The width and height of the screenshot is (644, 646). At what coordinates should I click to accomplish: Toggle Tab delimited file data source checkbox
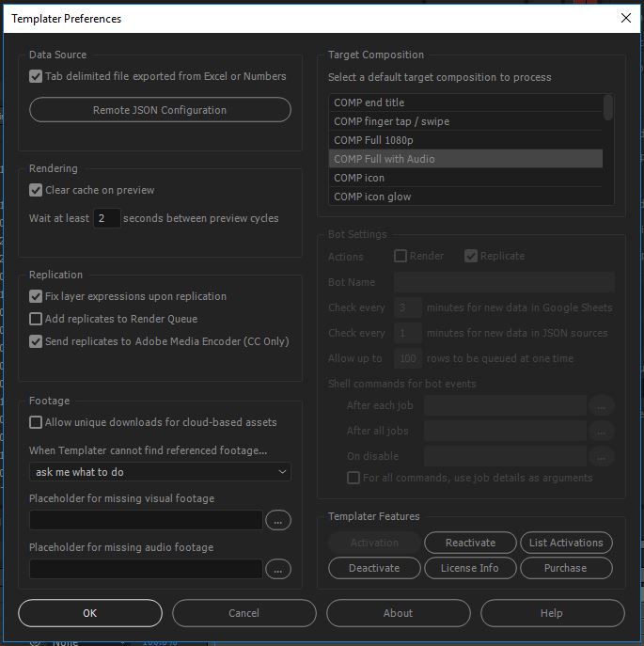coord(37,76)
